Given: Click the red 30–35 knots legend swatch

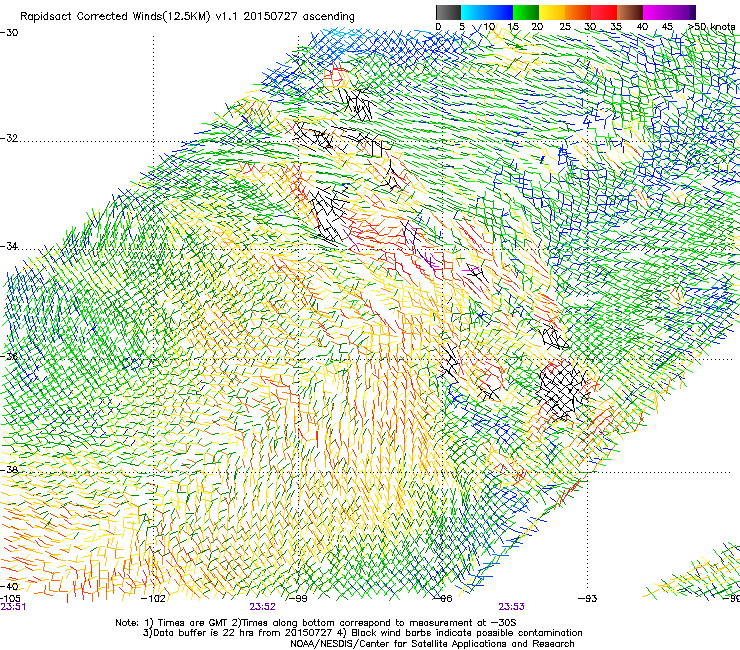Looking at the screenshot, I should (604, 12).
